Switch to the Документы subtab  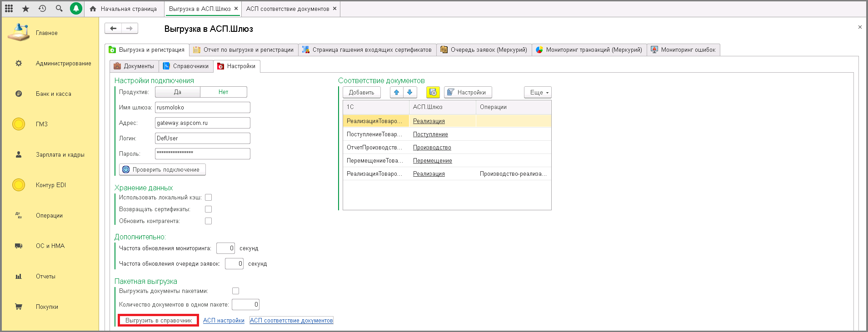134,66
